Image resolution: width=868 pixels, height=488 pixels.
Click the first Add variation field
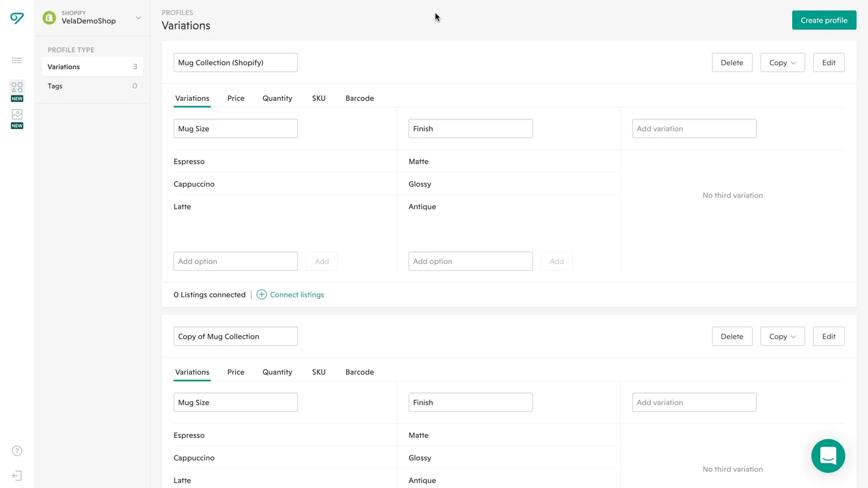(694, 129)
